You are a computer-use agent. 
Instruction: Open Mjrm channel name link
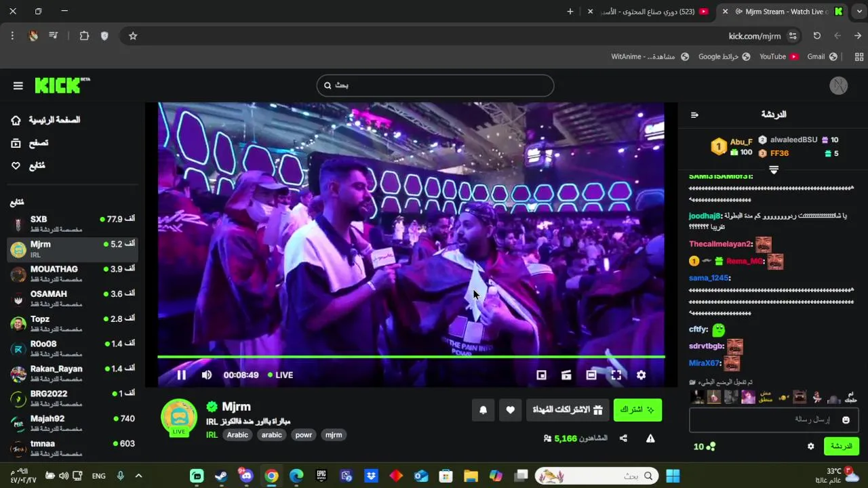point(237,407)
